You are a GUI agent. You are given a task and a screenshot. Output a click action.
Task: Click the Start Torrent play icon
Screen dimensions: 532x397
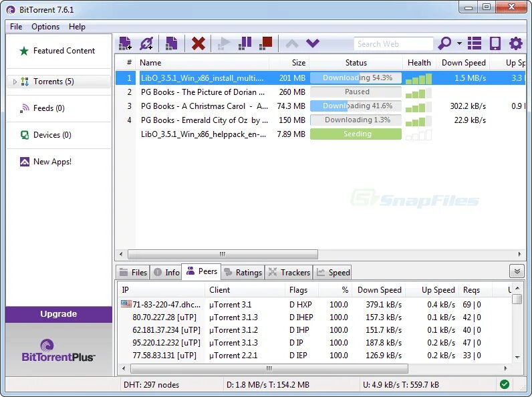pos(224,43)
